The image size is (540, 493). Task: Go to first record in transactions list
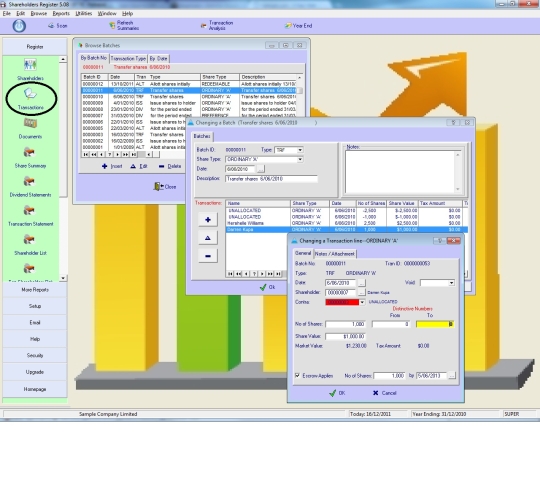[230, 274]
